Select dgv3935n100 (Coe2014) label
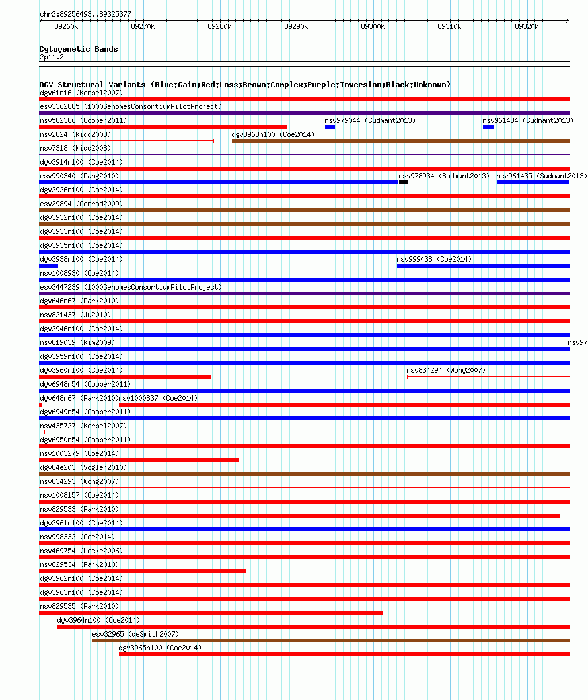Screen dimensions: 588x700 [81, 245]
